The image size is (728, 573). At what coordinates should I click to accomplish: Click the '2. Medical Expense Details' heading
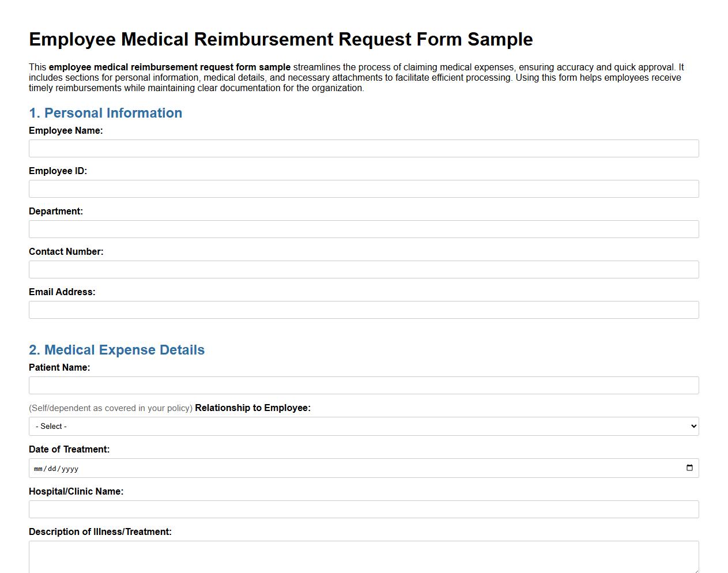[x=116, y=350]
